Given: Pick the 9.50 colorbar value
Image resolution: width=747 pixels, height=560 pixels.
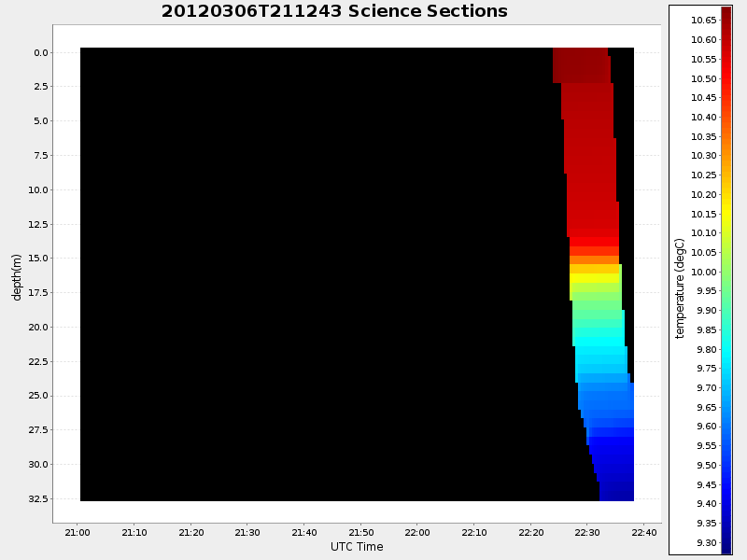Looking at the screenshot, I should click(x=707, y=465).
